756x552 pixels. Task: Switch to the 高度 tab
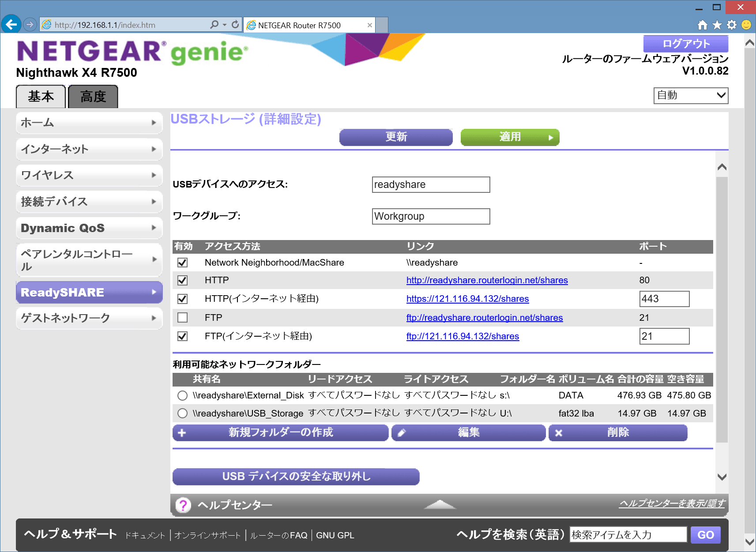[x=93, y=97]
